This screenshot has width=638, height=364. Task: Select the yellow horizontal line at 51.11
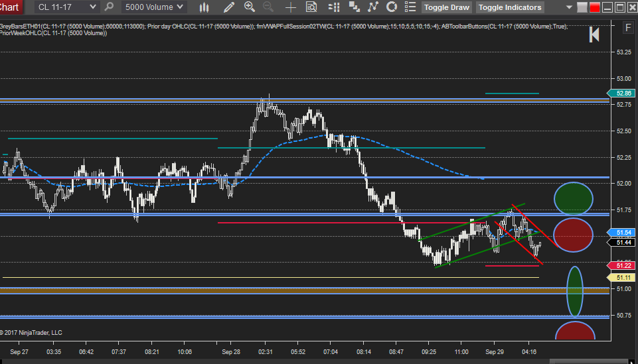(271, 277)
